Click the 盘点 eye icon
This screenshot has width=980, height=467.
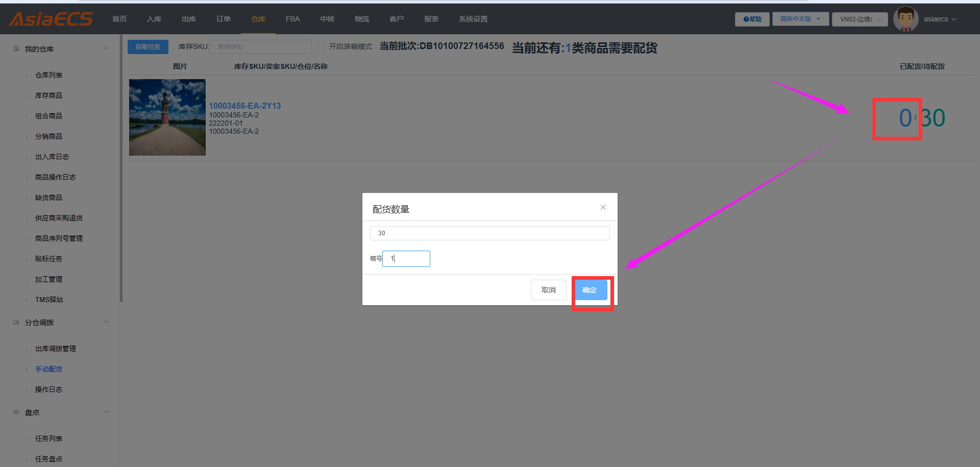(x=16, y=412)
